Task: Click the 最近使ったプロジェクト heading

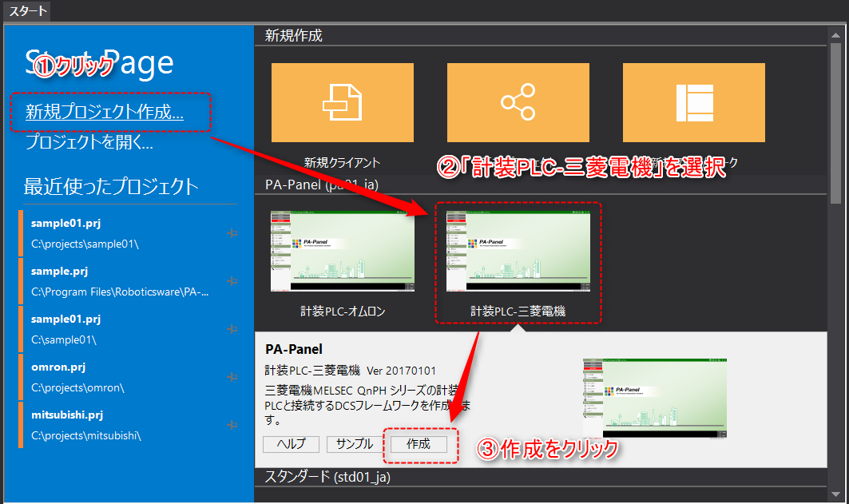Action: [111, 187]
